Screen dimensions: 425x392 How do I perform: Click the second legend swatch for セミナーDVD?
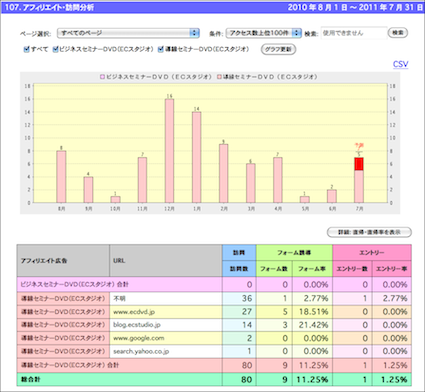(219, 77)
